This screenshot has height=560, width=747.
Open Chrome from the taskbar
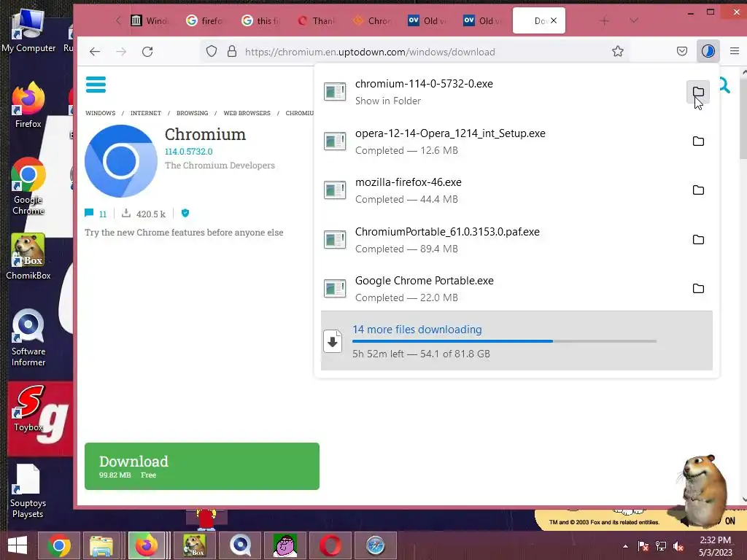pyautogui.click(x=59, y=545)
